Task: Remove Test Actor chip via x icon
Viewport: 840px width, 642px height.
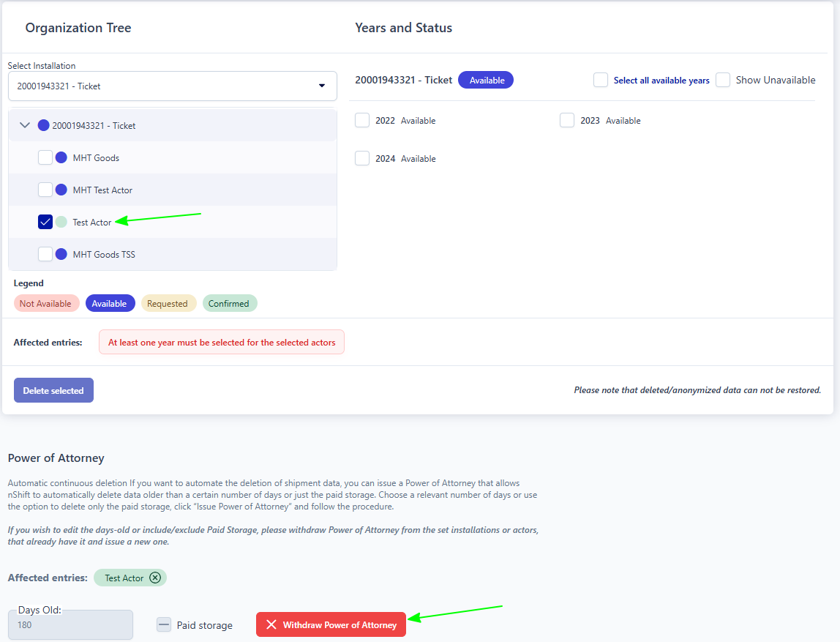Action: click(155, 578)
